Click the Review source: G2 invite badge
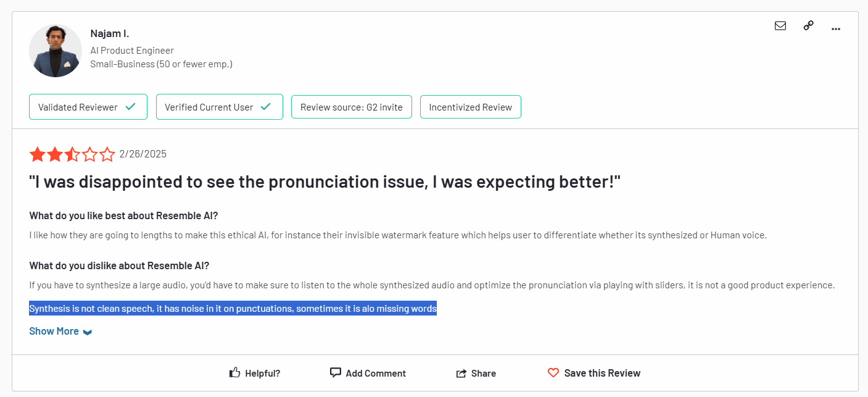The width and height of the screenshot is (868, 397). (351, 107)
